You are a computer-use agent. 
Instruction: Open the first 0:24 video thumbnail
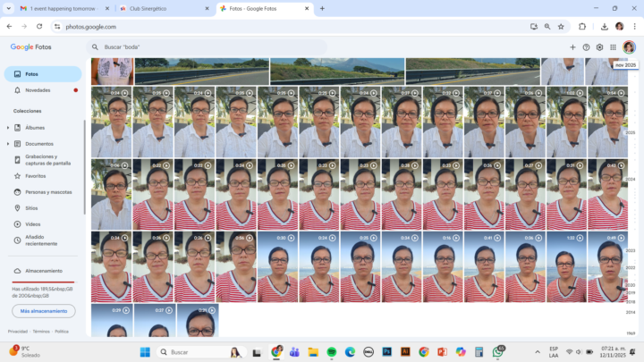(x=111, y=122)
